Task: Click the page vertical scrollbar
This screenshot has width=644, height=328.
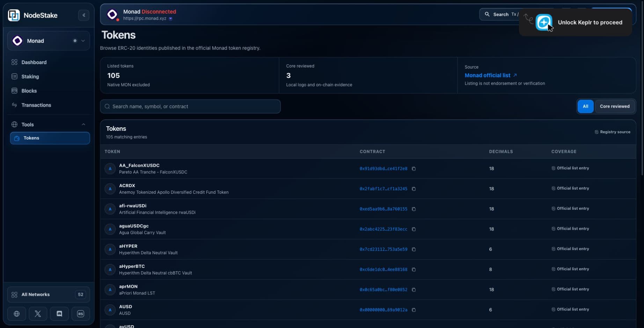Action: [642, 87]
